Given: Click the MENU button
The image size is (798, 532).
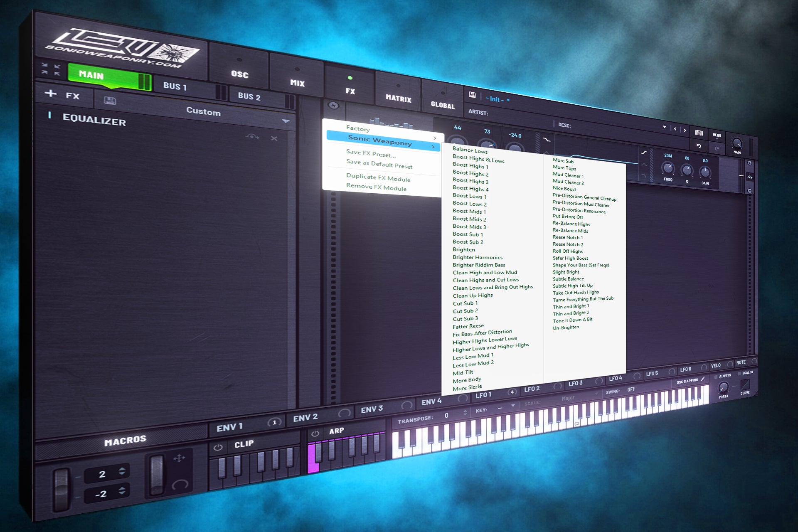Looking at the screenshot, I should [716, 136].
